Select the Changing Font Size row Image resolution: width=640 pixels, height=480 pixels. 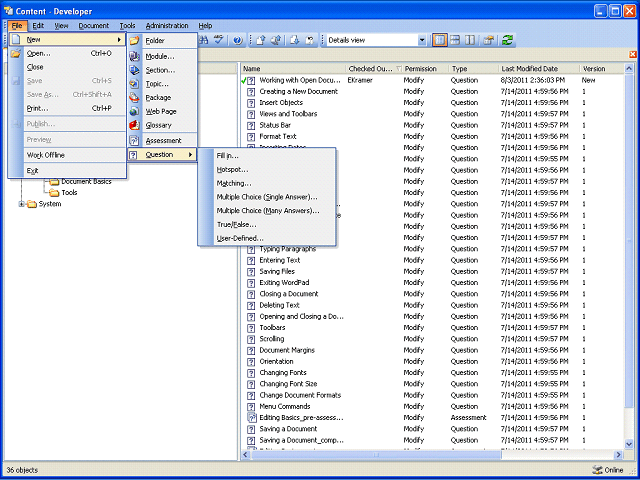coord(433,384)
